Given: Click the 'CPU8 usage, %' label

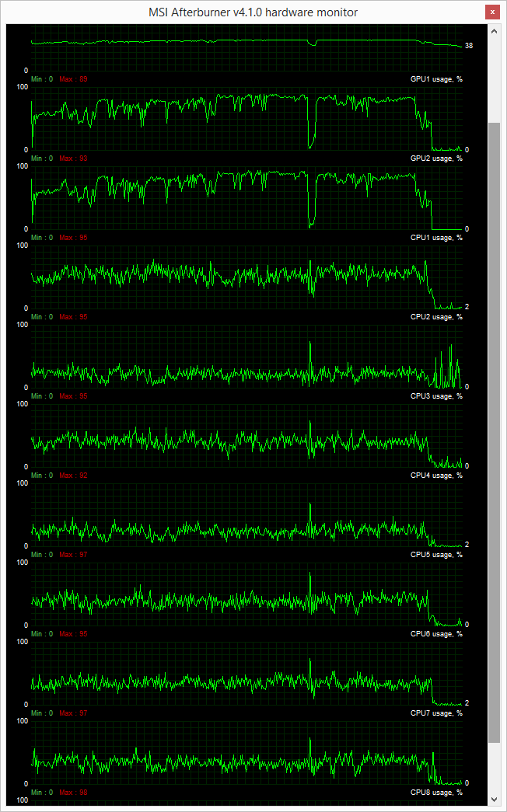Looking at the screenshot, I should point(436,793).
